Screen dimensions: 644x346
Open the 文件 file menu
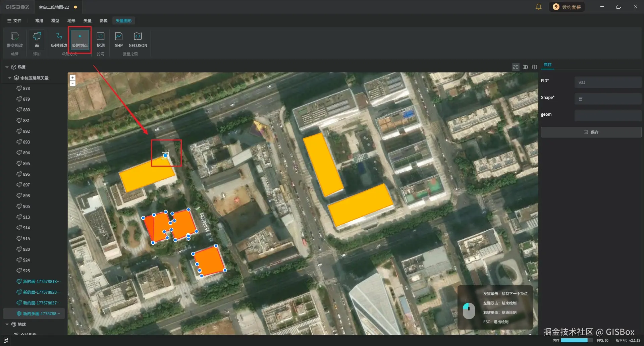(14, 20)
